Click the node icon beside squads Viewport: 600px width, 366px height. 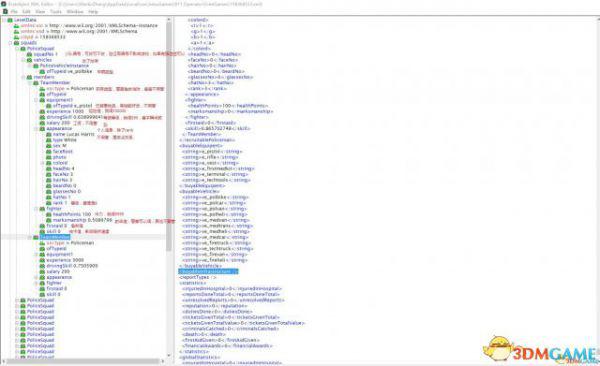(16, 43)
